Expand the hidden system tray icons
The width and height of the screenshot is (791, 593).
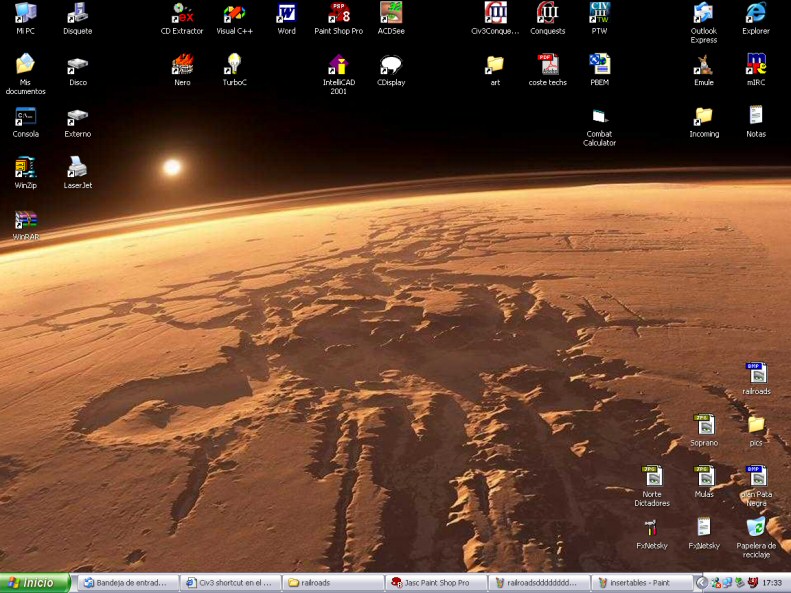point(701,582)
